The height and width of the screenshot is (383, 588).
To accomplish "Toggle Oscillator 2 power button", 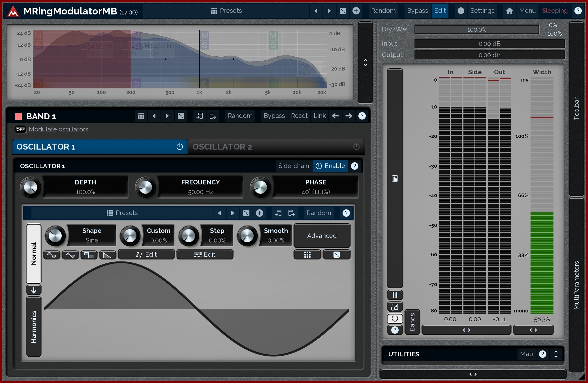I will pyautogui.click(x=356, y=147).
